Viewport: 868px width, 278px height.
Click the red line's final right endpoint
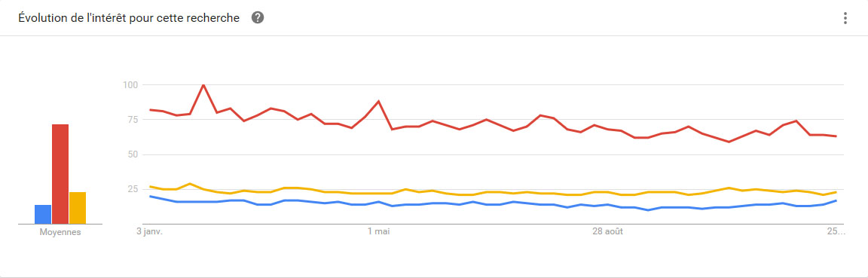(836, 136)
